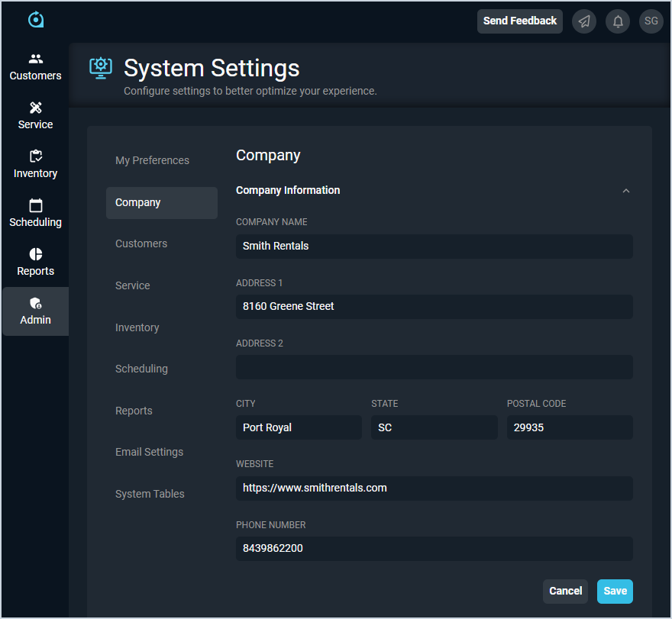Select System Tables settings category

pos(150,494)
